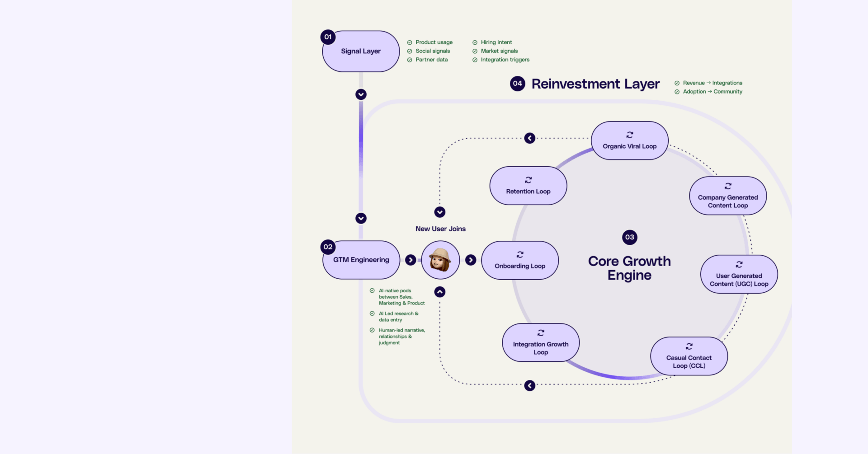Click the 01 badge next to Signal Layer
868x454 pixels.
click(x=328, y=37)
